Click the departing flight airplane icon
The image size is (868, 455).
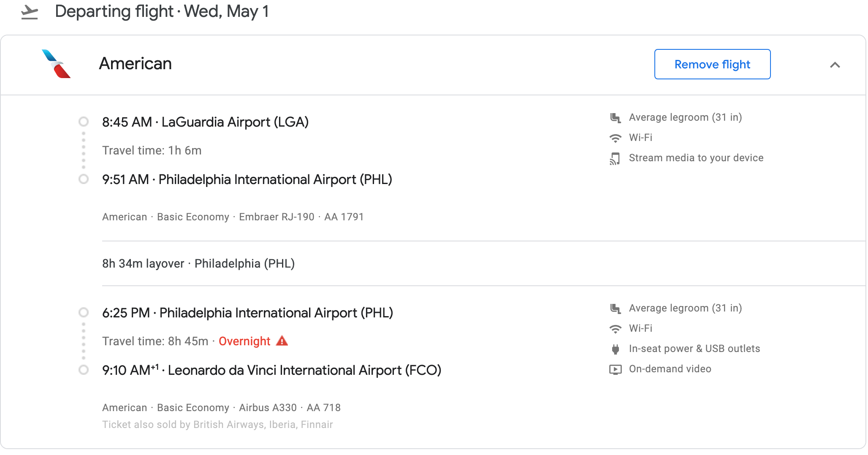click(x=30, y=12)
